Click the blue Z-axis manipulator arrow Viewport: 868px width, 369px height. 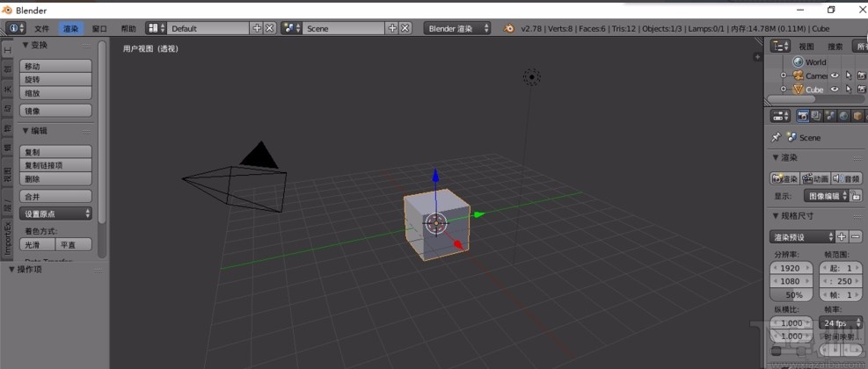coord(435,176)
